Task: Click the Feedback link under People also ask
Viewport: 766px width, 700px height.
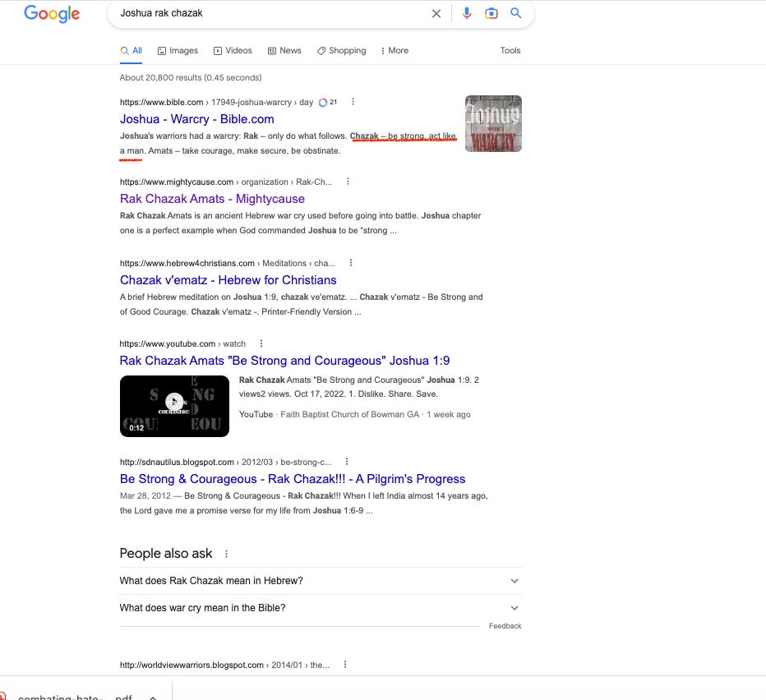Action: 505,626
